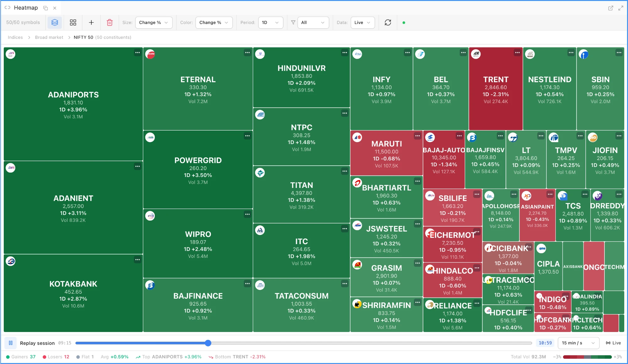The height and width of the screenshot is (364, 628).
Task: Click the ADANIENT company logo
Action: point(11,168)
